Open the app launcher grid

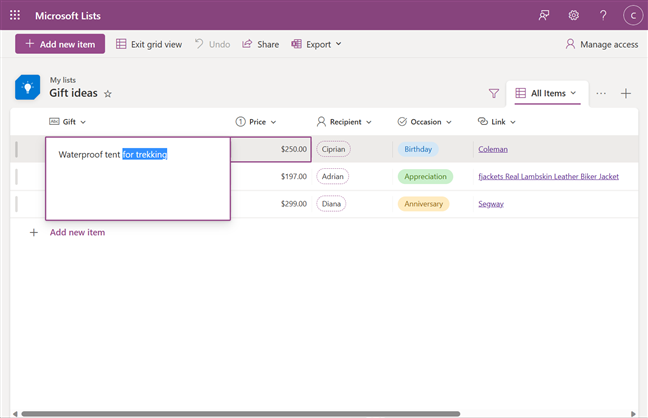[15, 15]
